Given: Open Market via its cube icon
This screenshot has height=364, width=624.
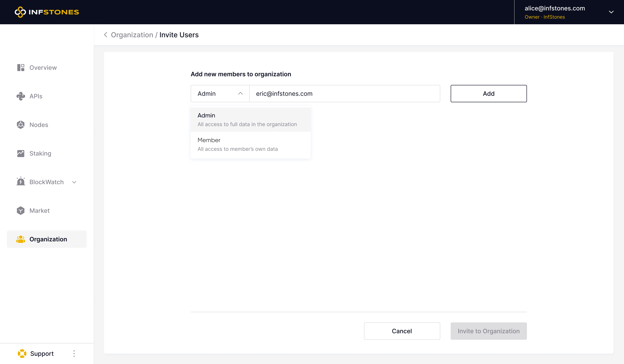Looking at the screenshot, I should [x=21, y=210].
